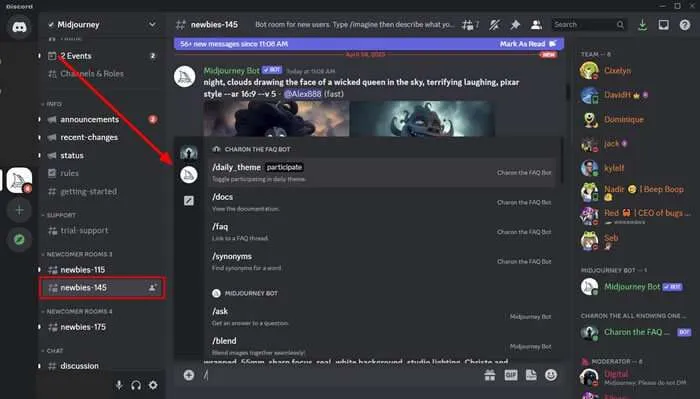Screen dimensions: 700x399
Task: Open the Midjourney server dropdown menu
Action: pos(152,25)
